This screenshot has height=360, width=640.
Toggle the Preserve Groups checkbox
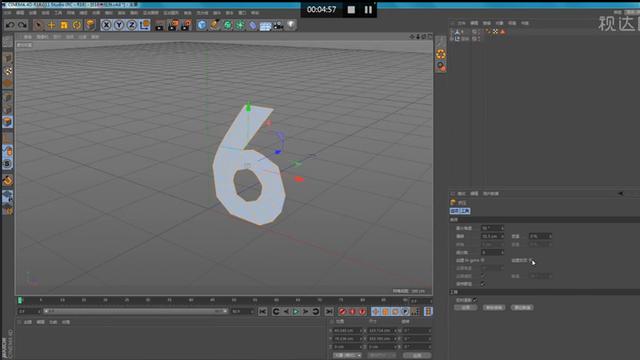pyautogui.click(x=483, y=284)
